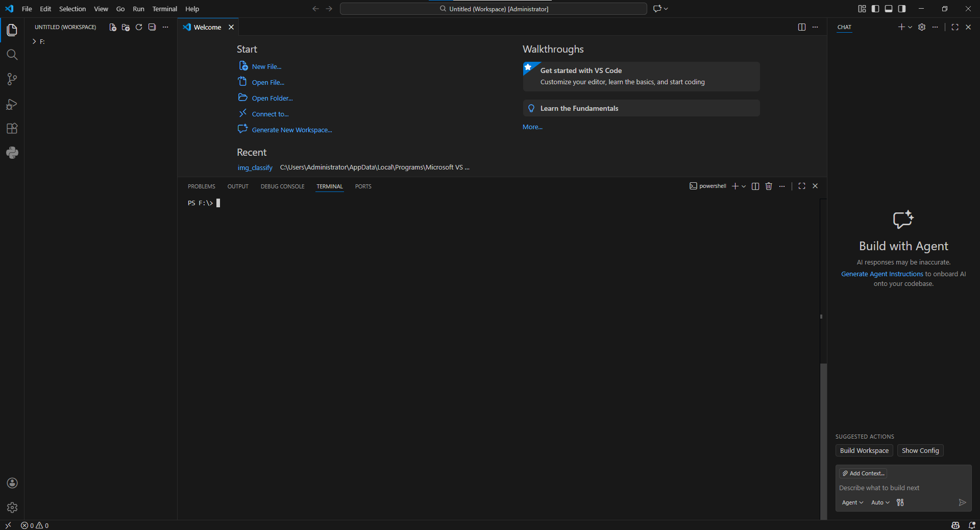Collapse all folders in Explorer
This screenshot has height=530, width=980.
pos(152,27)
